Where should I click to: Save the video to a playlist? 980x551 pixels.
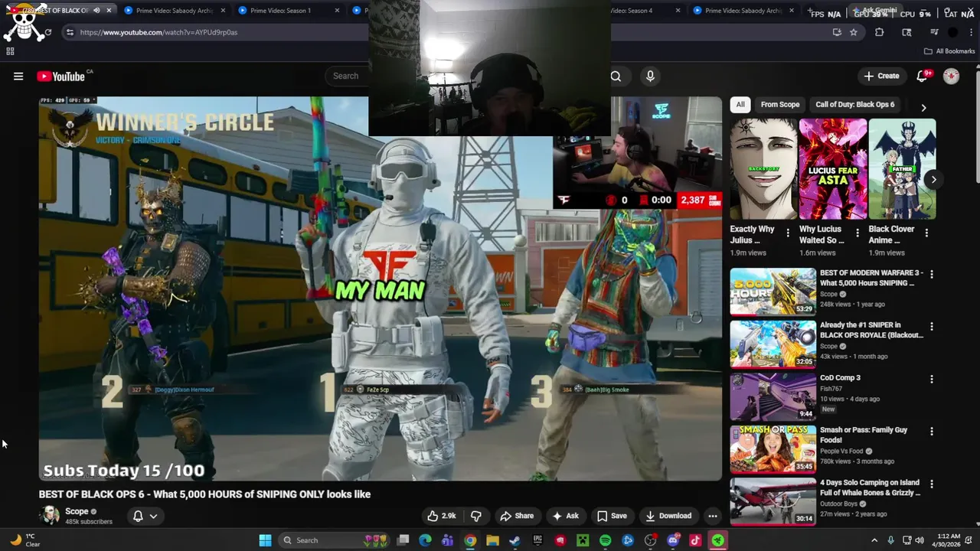coord(612,516)
